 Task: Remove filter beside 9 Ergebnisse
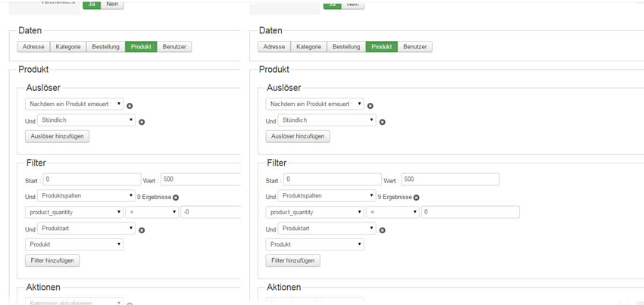click(x=416, y=198)
